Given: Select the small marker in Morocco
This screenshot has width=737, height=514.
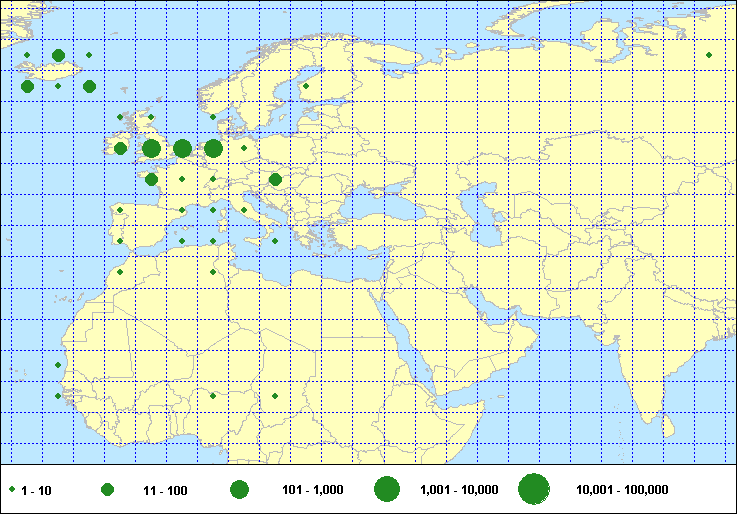Looking at the screenshot, I should (x=120, y=272).
